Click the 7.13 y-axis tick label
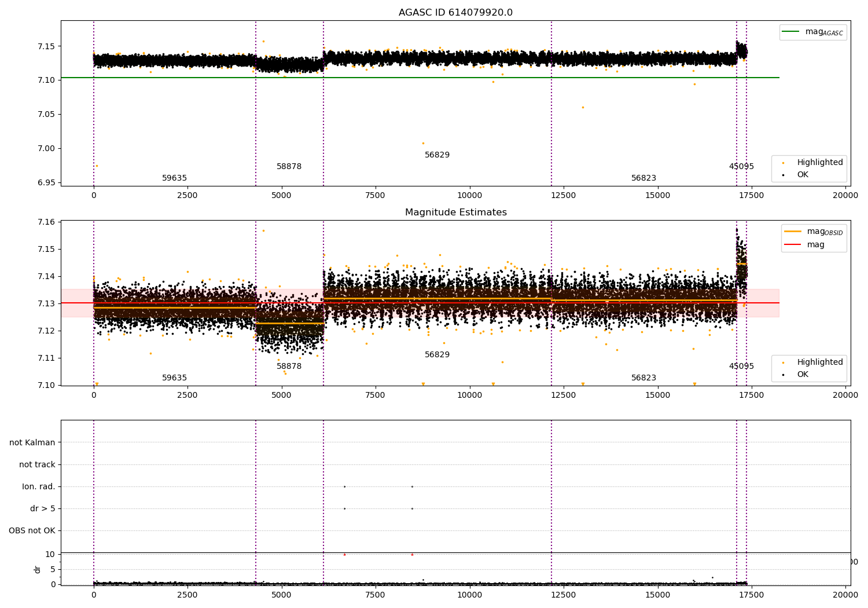The width and height of the screenshot is (868, 608). (x=46, y=303)
